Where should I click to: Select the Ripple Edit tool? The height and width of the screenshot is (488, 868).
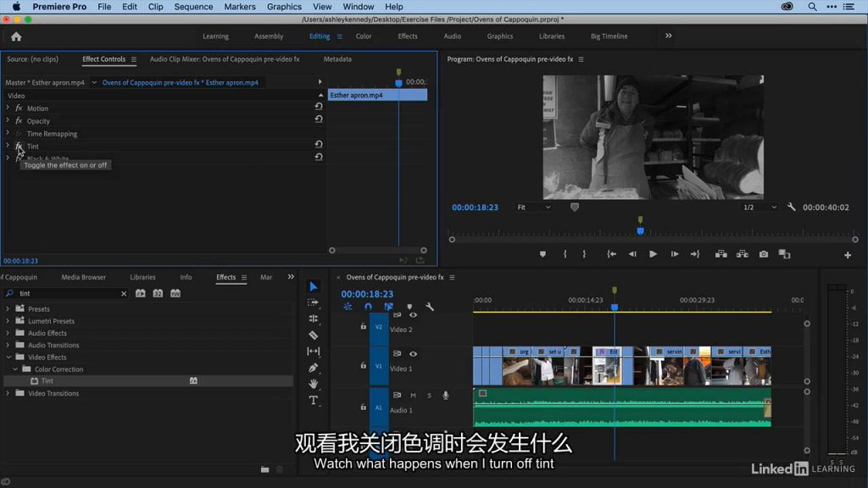[314, 319]
